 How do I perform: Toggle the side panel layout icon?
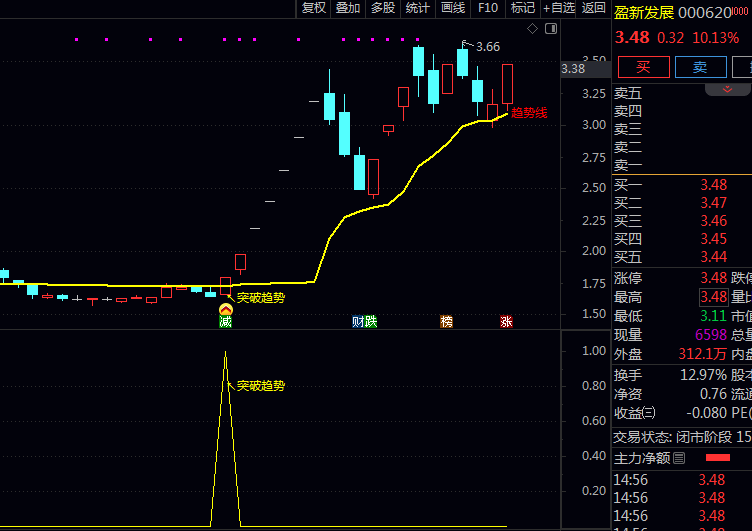point(551,29)
